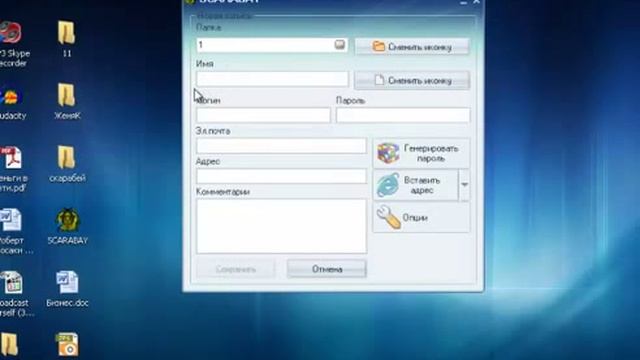Click the Эл.почта email field

[281, 146]
